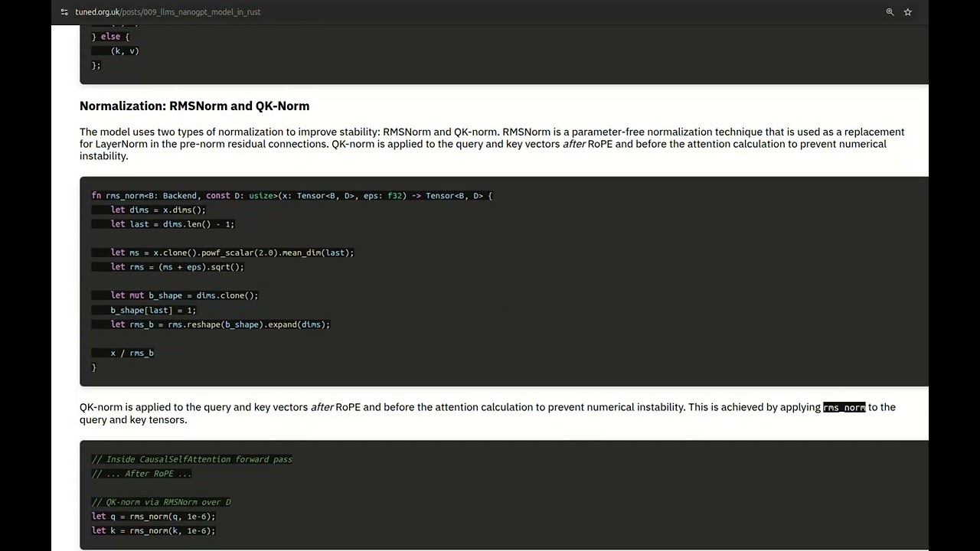Click code line "let mut b_shape = dims.clone();"

click(185, 295)
